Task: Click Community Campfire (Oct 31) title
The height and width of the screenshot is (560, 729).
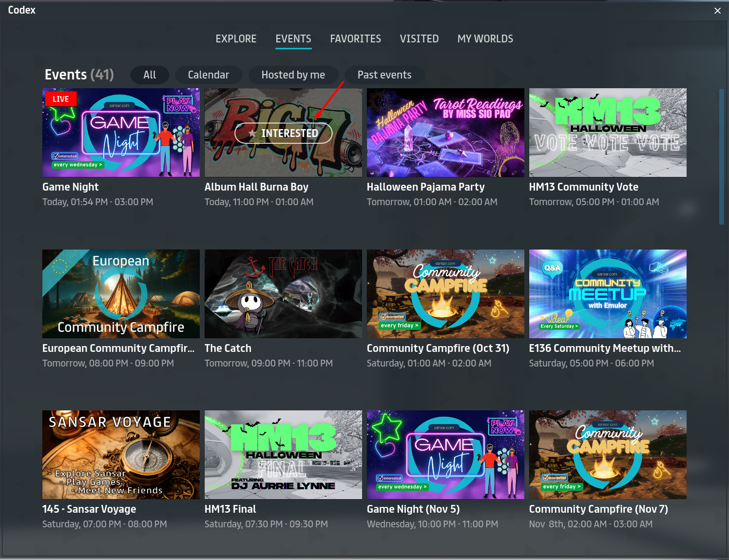Action: tap(438, 348)
